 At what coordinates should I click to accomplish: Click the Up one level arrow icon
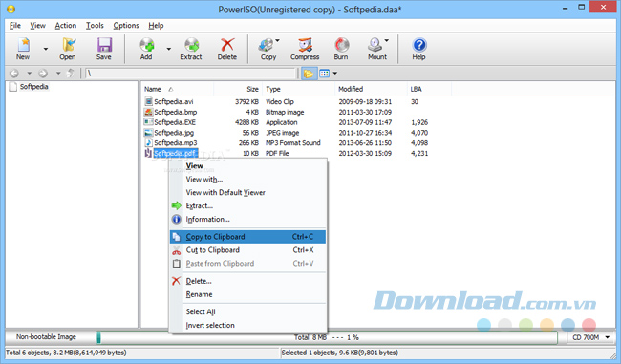pyautogui.click(x=71, y=73)
